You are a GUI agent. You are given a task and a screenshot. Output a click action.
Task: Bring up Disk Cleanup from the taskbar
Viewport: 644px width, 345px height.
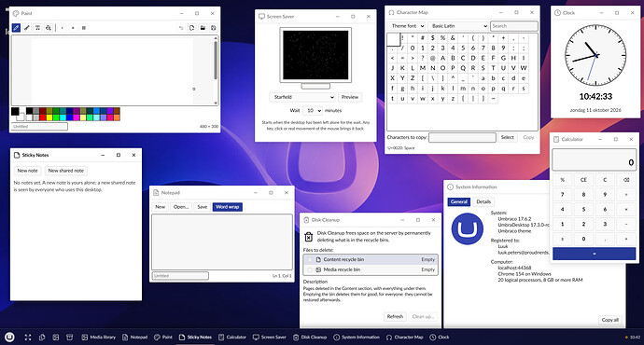pos(310,338)
